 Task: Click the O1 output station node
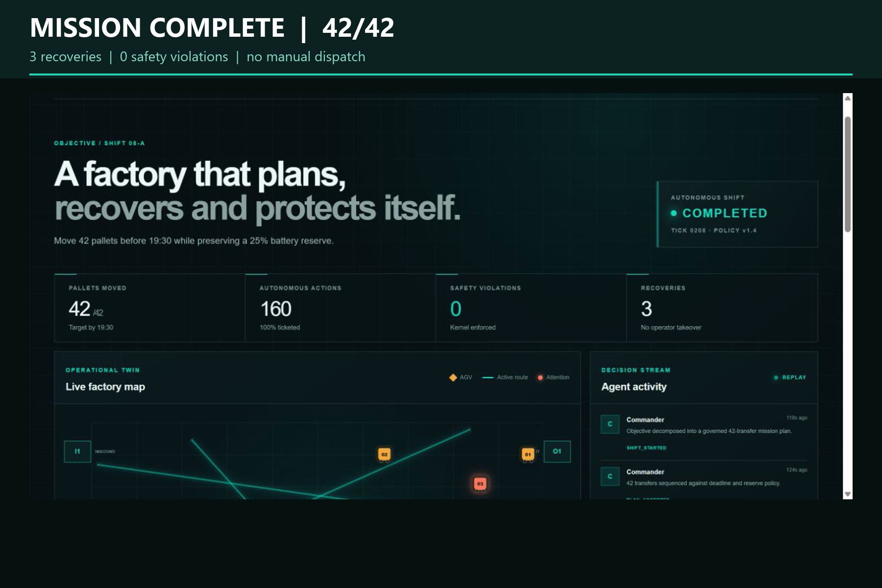(557, 451)
